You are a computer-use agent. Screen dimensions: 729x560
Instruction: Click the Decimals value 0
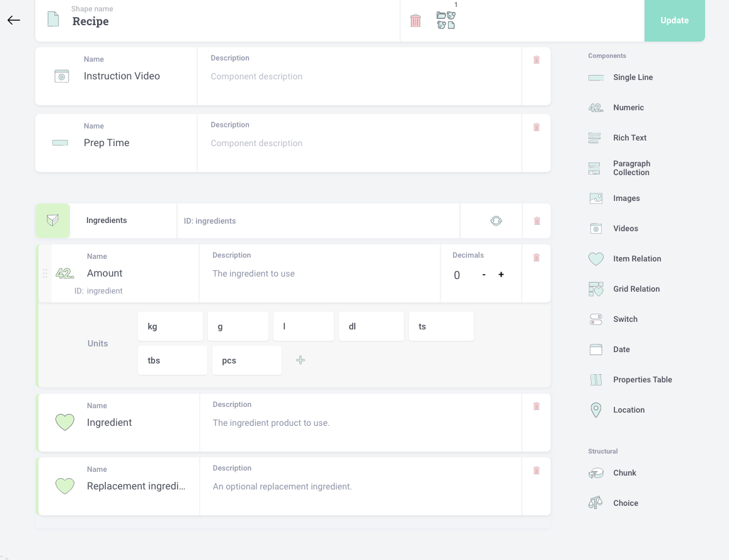pos(457,275)
